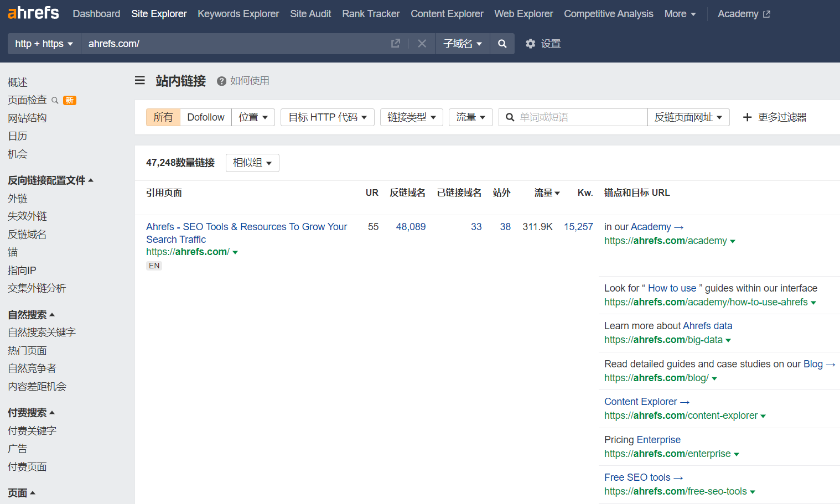
Task: Open Competitive Analysis tab
Action: [x=609, y=14]
